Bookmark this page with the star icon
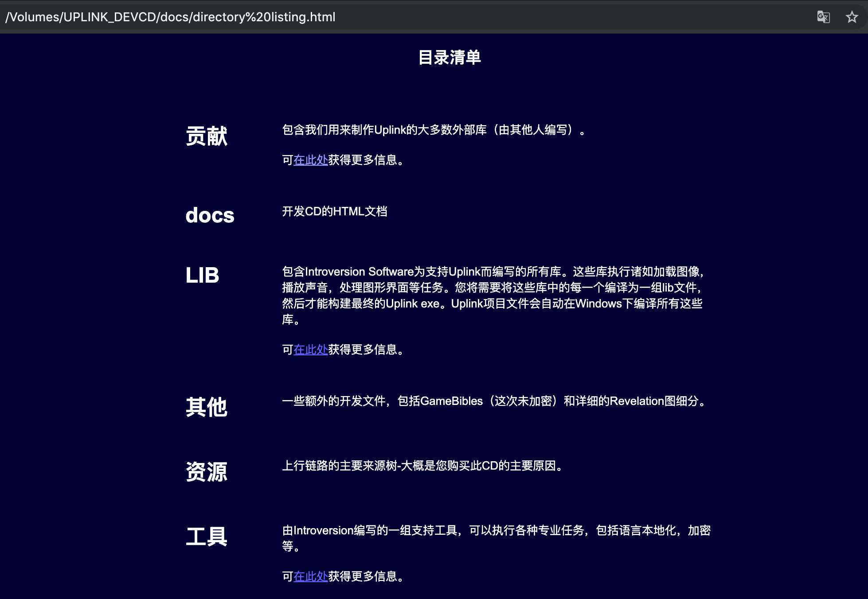The height and width of the screenshot is (599, 868). 852,17
